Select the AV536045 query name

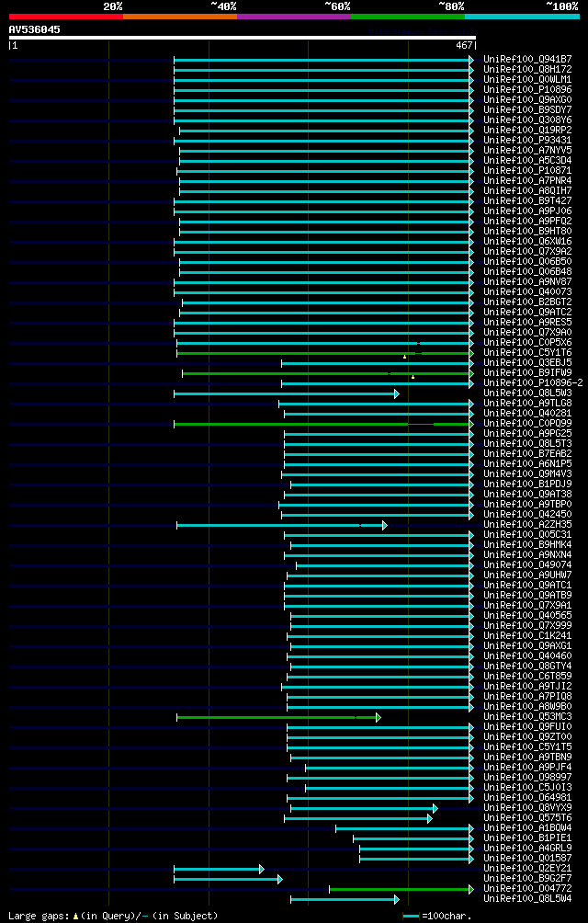pos(34,29)
